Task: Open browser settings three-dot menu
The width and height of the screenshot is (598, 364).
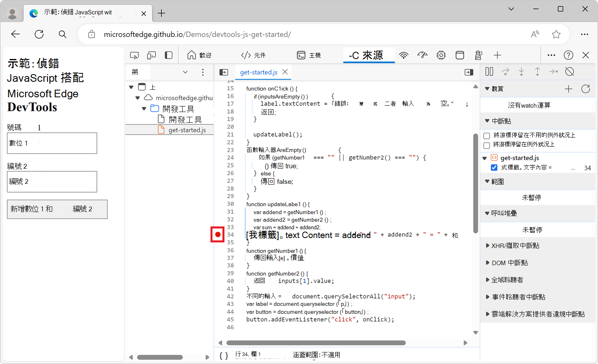Action: tap(584, 34)
